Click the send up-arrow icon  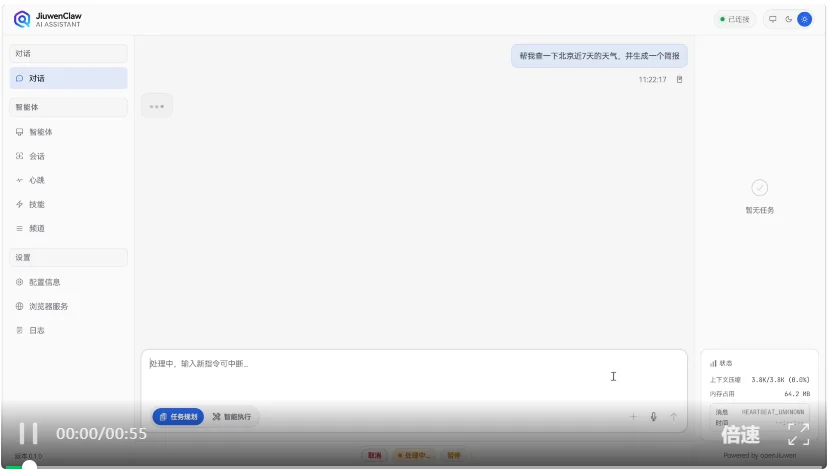pyautogui.click(x=674, y=417)
